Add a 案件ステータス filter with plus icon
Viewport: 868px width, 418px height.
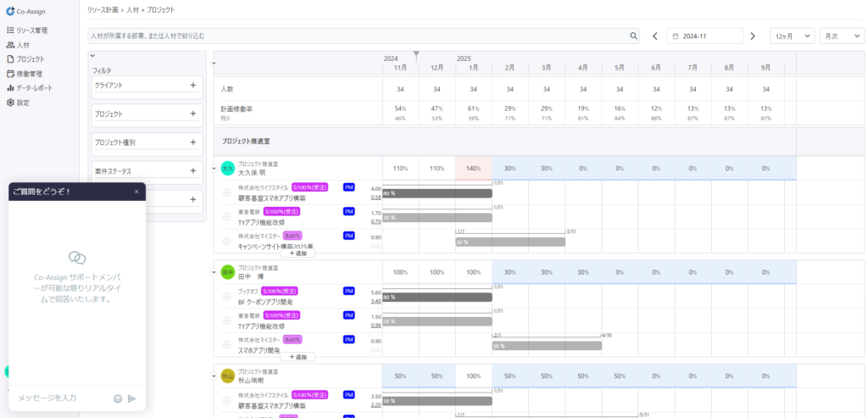[192, 171]
